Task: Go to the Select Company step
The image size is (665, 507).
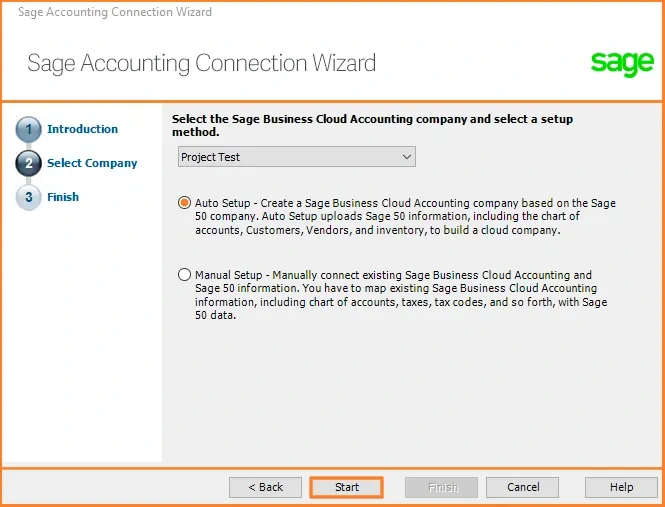Action: (92, 163)
